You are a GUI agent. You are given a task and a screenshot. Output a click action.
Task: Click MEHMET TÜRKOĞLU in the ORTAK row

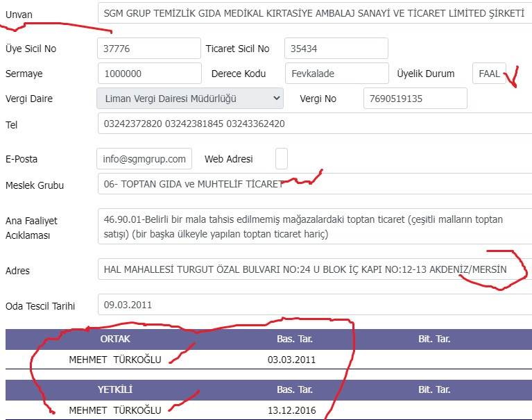115,360
